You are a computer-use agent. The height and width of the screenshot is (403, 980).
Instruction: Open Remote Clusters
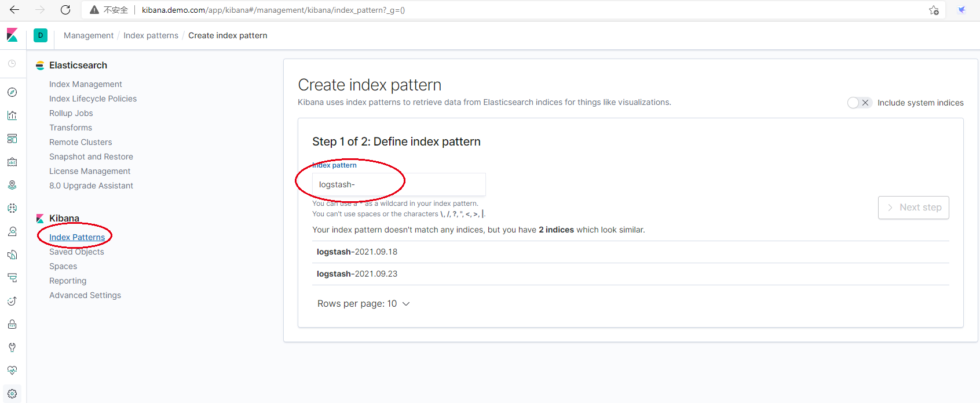coord(81,142)
